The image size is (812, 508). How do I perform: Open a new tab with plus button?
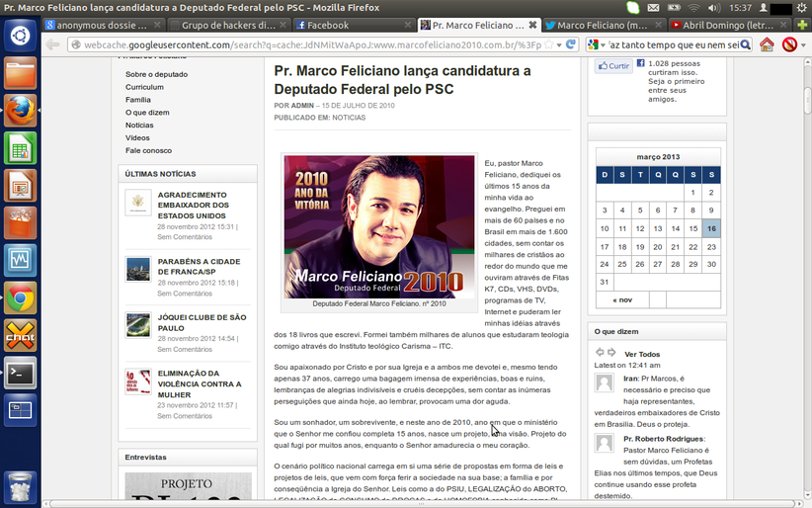[x=802, y=25]
